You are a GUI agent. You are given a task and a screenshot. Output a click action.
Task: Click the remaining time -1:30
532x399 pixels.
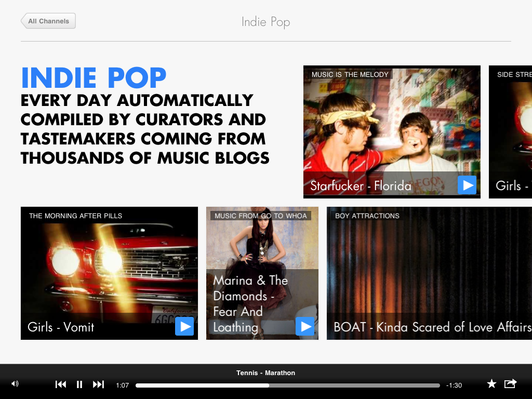click(x=454, y=385)
